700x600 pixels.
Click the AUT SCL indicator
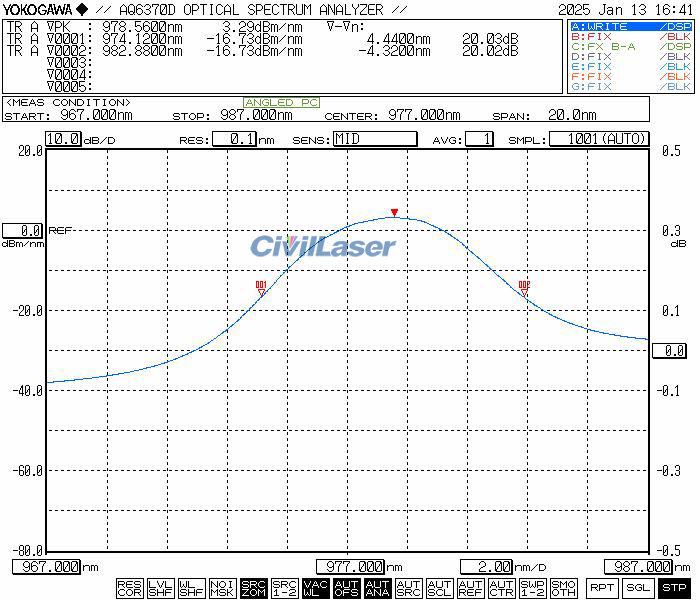440,588
